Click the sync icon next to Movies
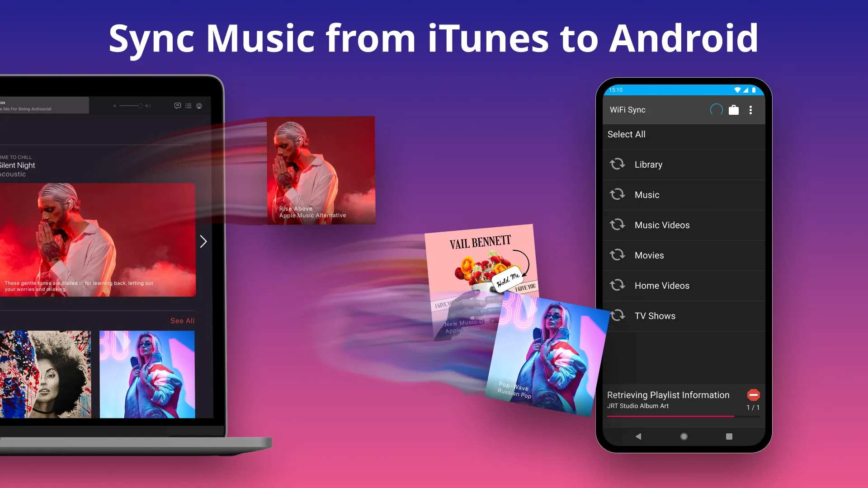This screenshot has height=488, width=868. [617, 255]
